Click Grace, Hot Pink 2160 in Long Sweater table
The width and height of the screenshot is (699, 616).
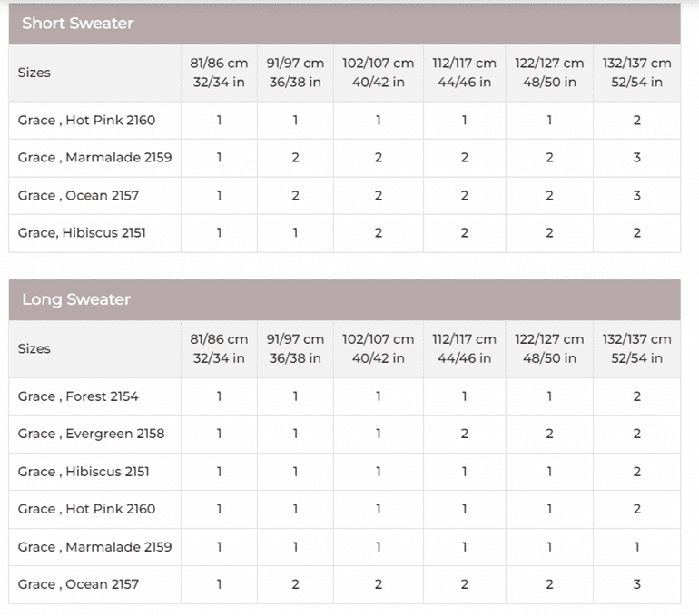(86, 509)
